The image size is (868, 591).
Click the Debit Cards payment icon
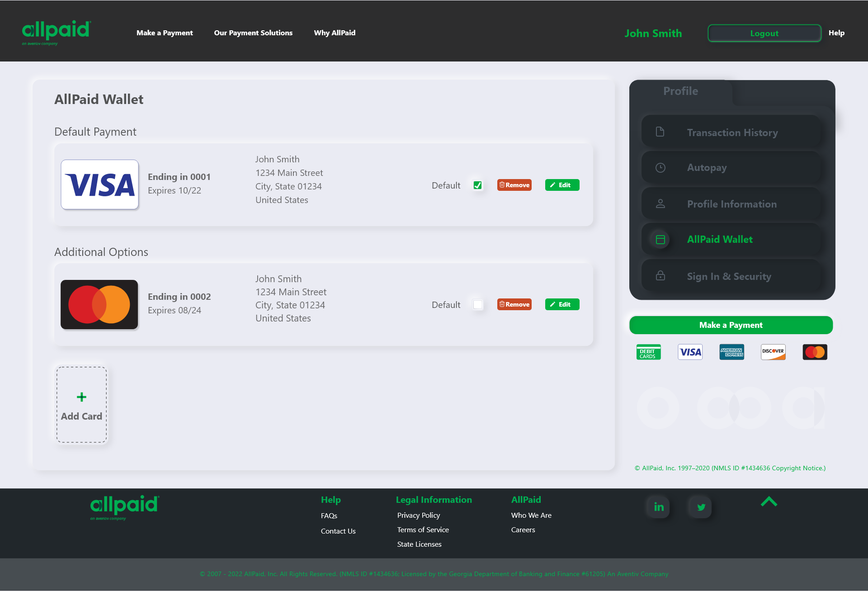tap(648, 352)
